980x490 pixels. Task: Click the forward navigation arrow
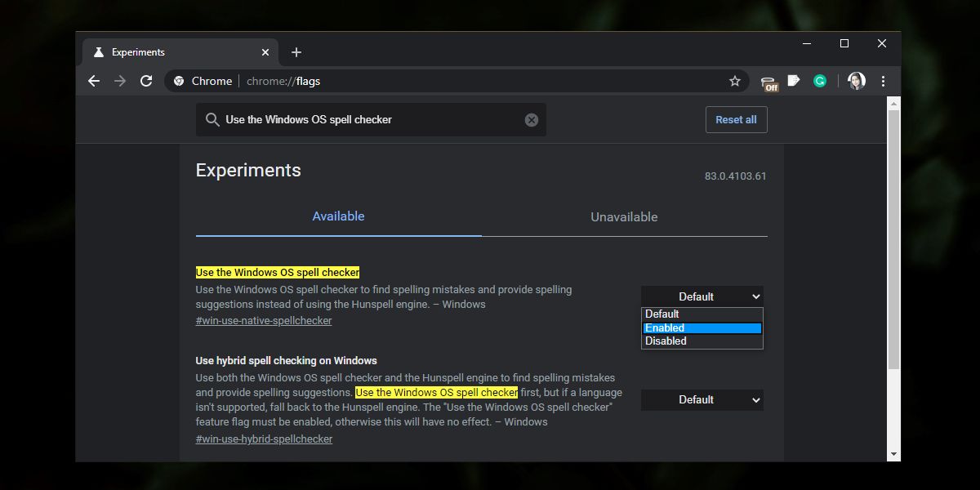point(120,81)
